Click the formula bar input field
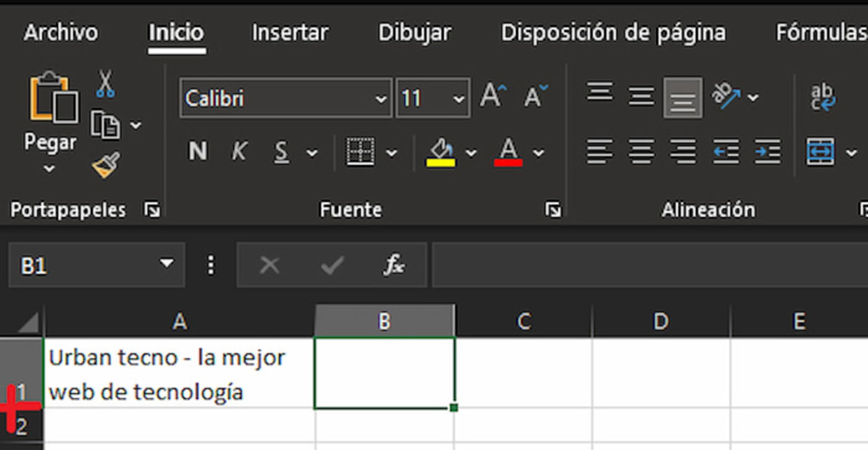The width and height of the screenshot is (868, 450). [x=650, y=265]
